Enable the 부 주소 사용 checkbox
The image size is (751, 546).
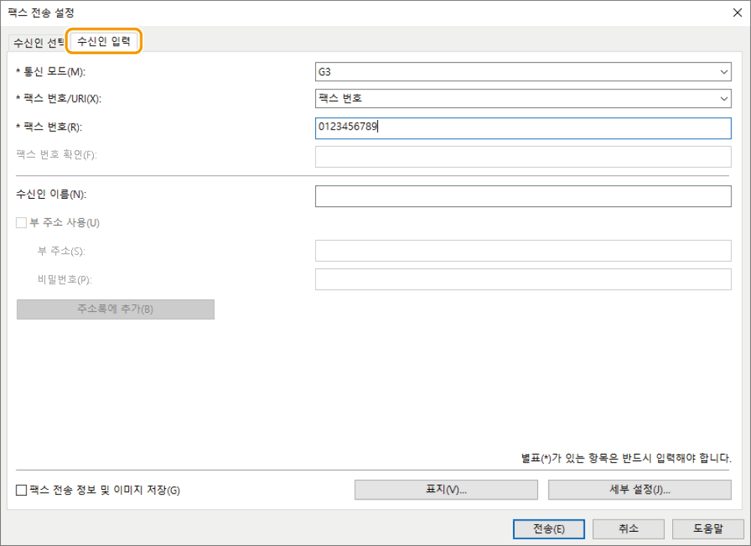pos(22,223)
